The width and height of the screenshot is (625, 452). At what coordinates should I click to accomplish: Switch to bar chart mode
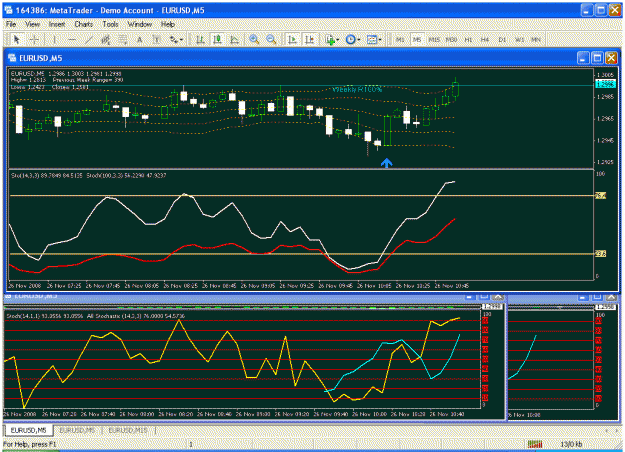(200, 39)
